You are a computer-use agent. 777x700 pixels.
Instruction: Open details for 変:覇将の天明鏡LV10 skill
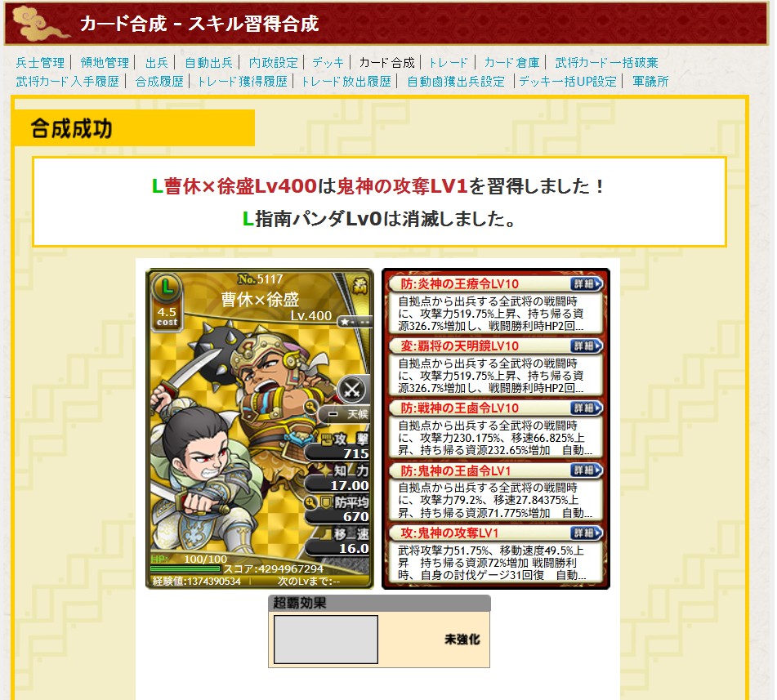[586, 346]
